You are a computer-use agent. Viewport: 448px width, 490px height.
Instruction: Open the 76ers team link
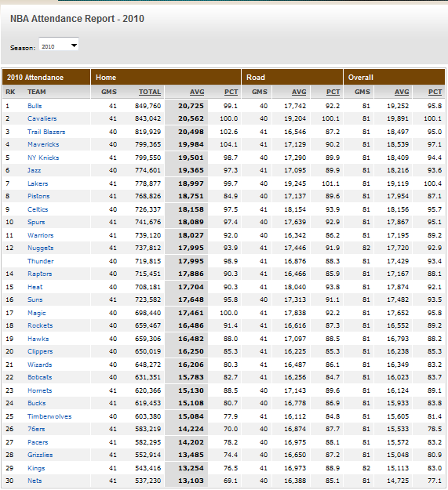[36, 429]
